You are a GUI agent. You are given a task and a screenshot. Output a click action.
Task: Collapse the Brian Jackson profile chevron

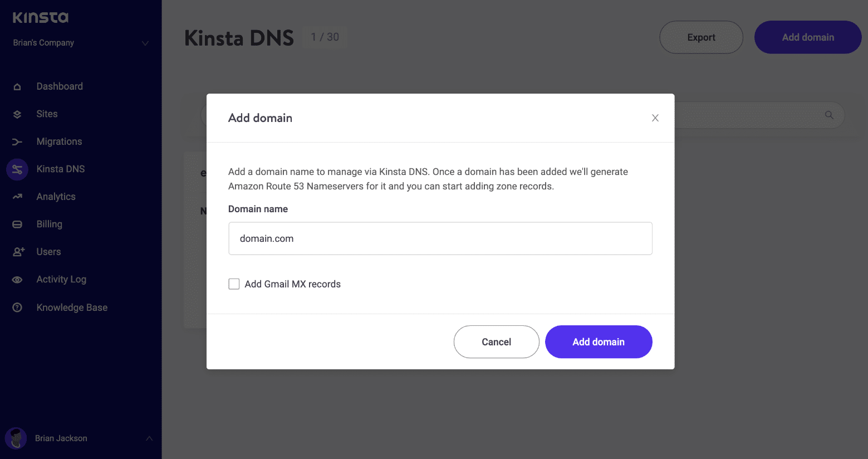click(x=149, y=438)
